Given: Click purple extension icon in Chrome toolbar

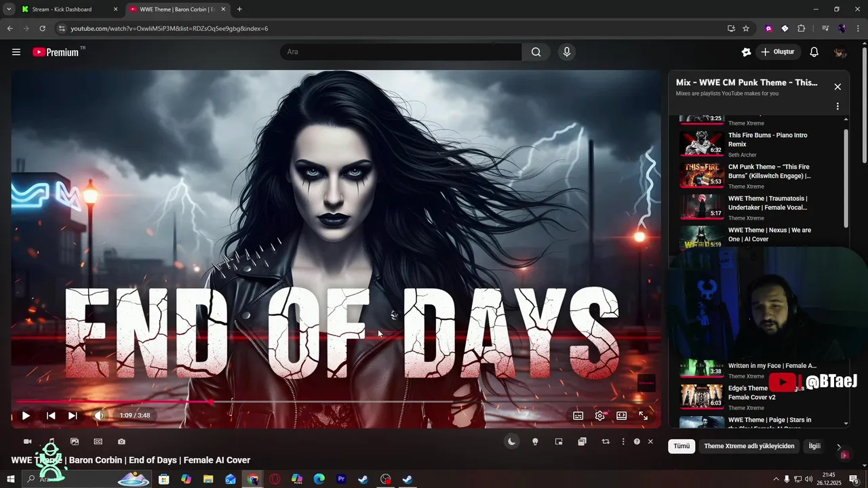Looking at the screenshot, I should click(768, 28).
